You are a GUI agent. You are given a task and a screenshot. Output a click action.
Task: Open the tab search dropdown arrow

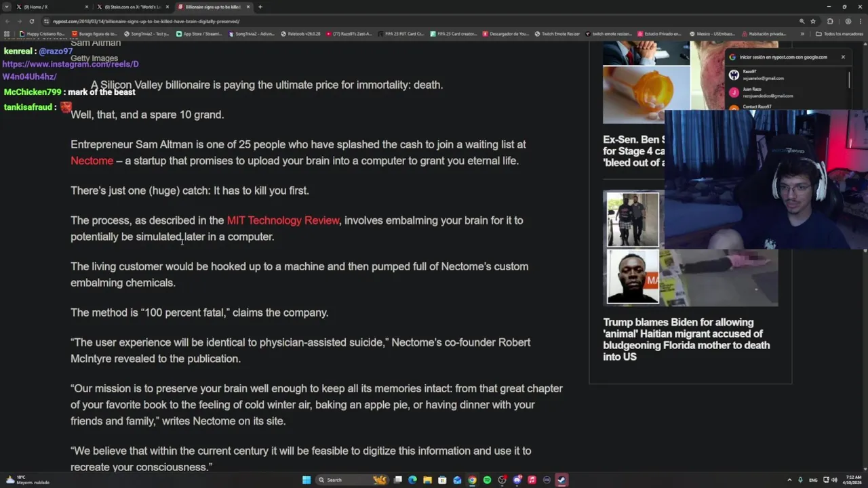[7, 7]
